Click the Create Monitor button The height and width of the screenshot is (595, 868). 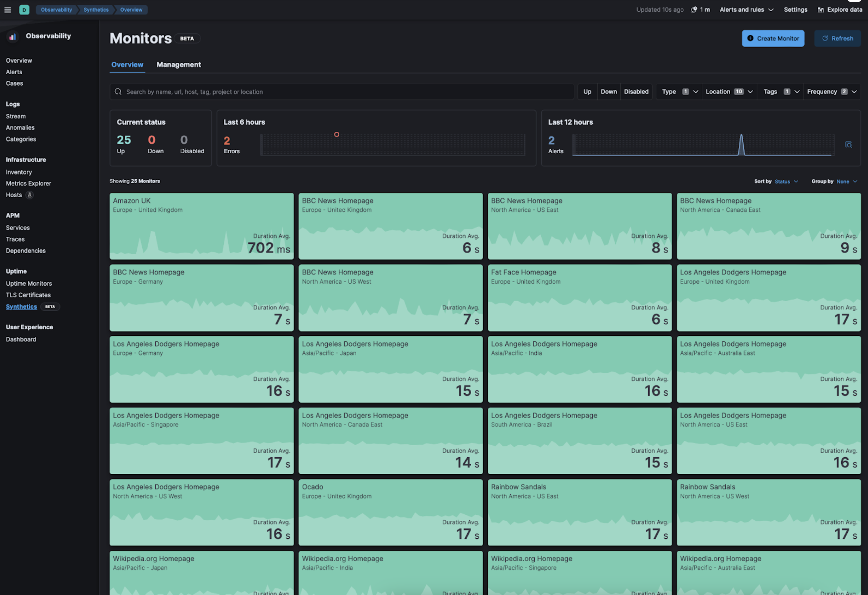(x=774, y=38)
